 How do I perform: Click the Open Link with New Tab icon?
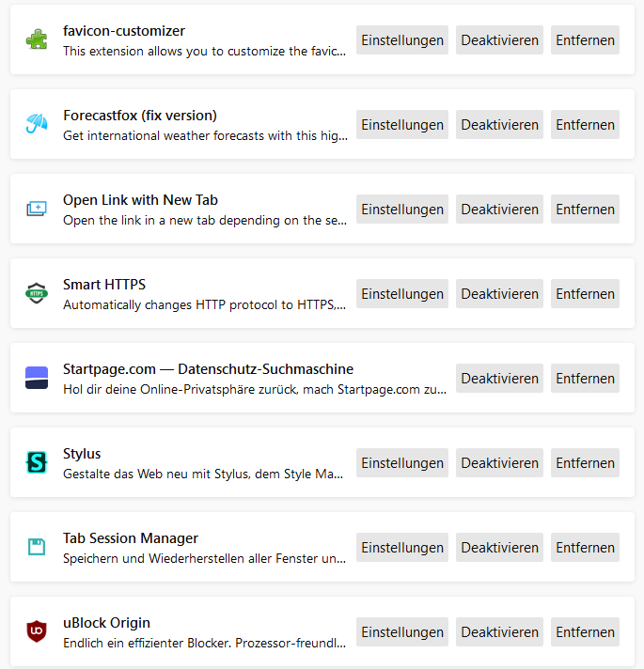37,210
